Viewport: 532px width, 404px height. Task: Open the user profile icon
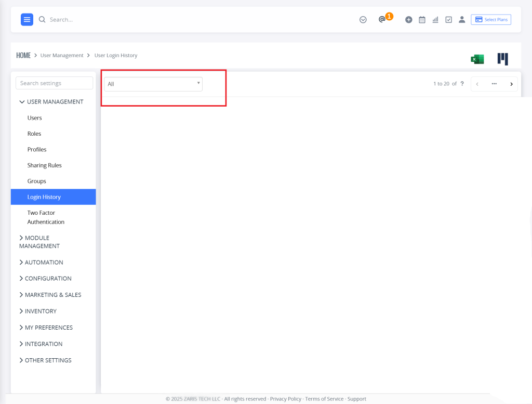point(462,20)
